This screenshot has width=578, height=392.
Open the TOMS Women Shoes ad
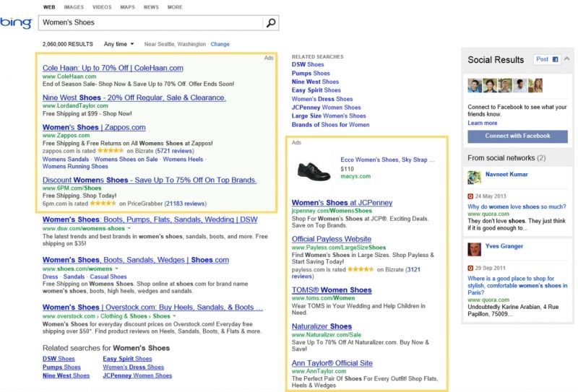332,290
